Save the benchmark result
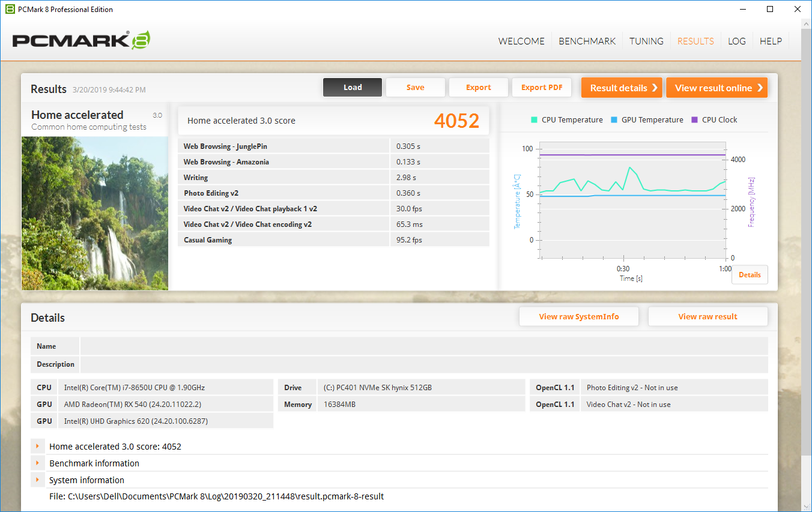 pos(415,88)
